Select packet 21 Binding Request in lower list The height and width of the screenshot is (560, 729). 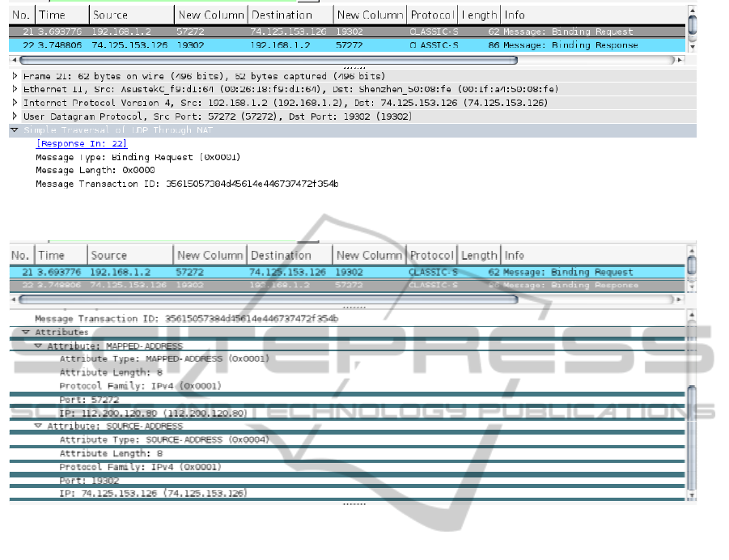324,273
